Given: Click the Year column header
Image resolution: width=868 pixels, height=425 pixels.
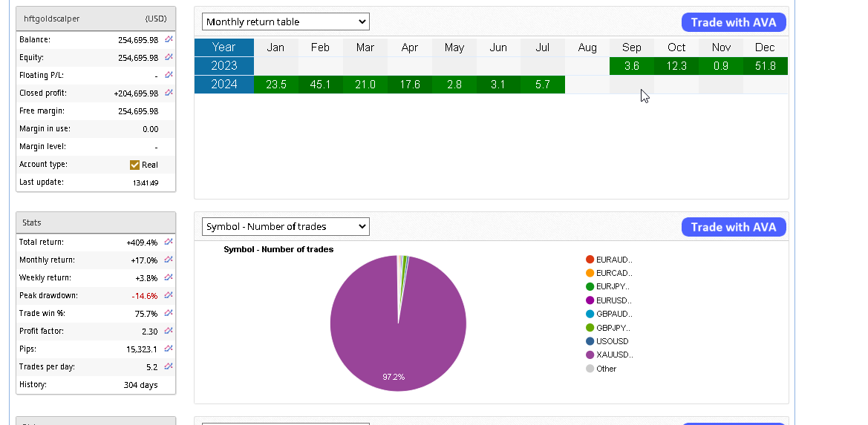Looking at the screenshot, I should pyautogui.click(x=223, y=47).
